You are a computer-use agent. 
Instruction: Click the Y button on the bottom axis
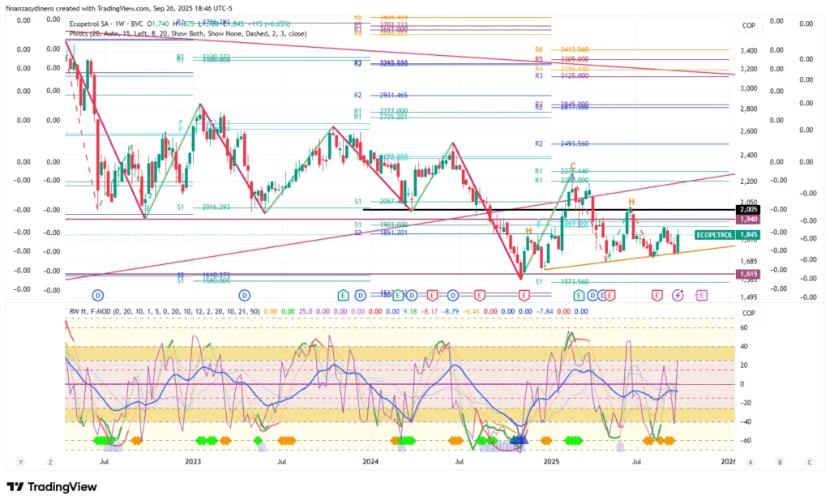(x=22, y=462)
